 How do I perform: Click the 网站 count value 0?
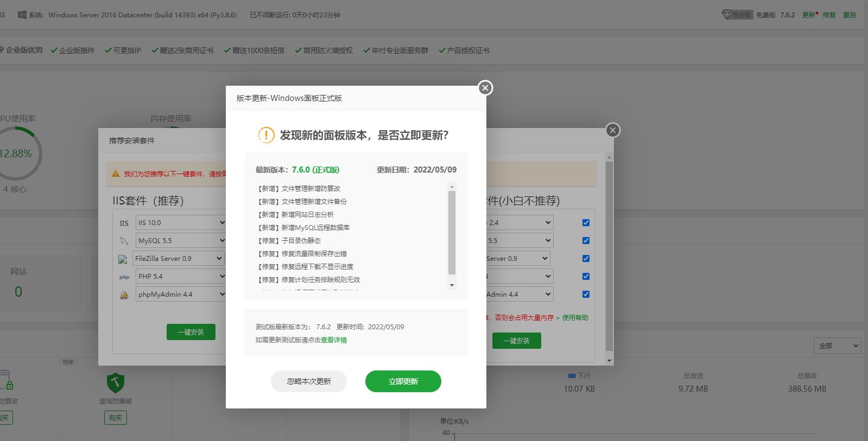18,292
